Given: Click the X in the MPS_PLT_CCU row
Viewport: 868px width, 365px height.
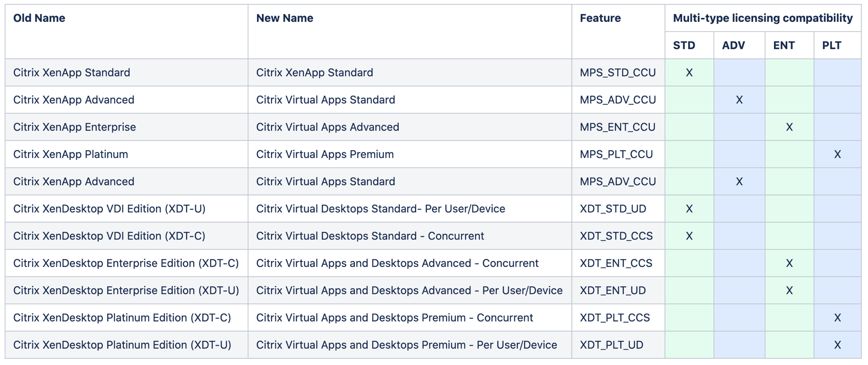Looking at the screenshot, I should tap(838, 154).
